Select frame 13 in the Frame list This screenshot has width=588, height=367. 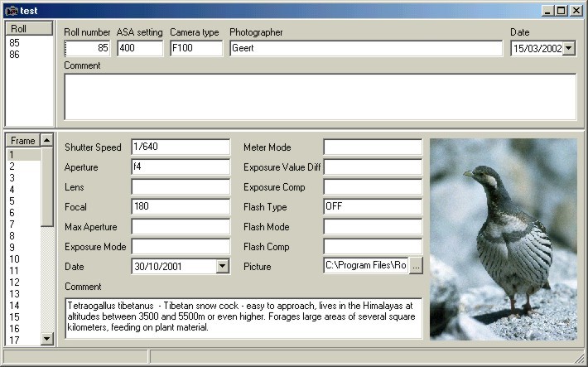point(23,294)
